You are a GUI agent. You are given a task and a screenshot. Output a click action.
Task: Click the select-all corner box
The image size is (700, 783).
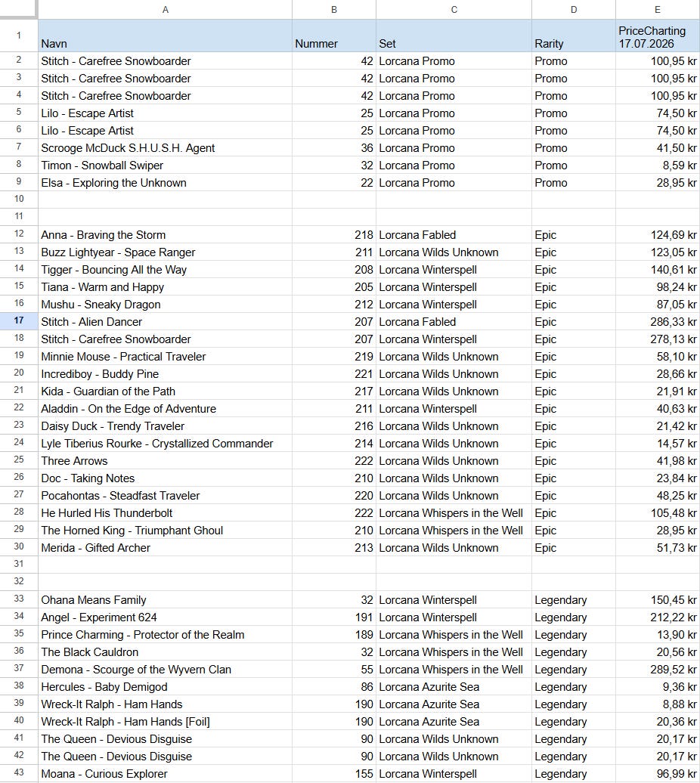(18, 9)
